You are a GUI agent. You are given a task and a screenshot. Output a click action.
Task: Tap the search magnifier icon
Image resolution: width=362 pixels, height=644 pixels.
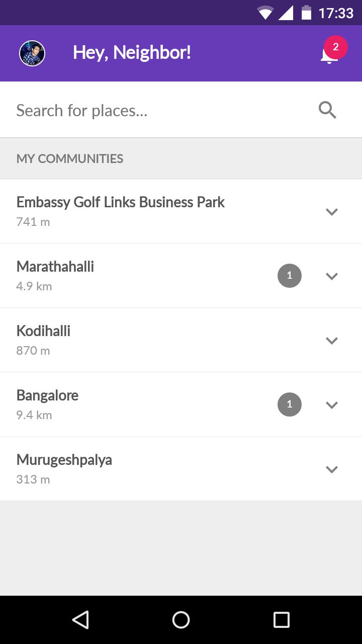pyautogui.click(x=327, y=110)
